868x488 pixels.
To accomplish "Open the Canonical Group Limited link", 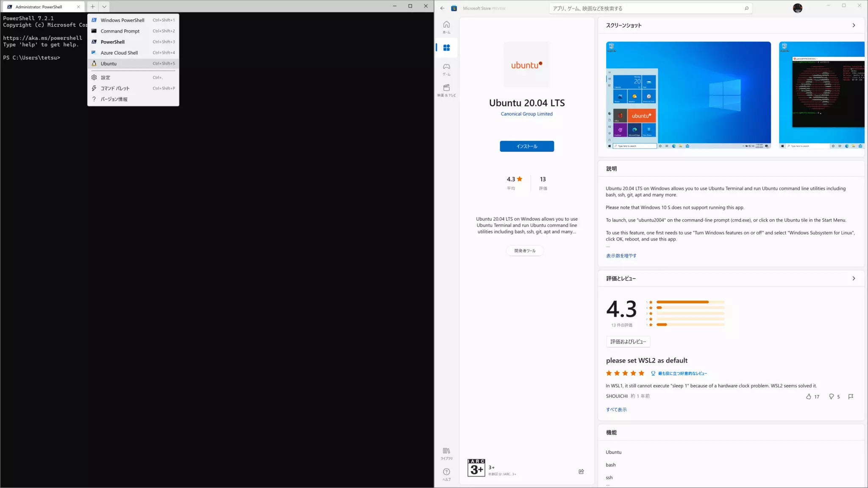I will 526,114.
